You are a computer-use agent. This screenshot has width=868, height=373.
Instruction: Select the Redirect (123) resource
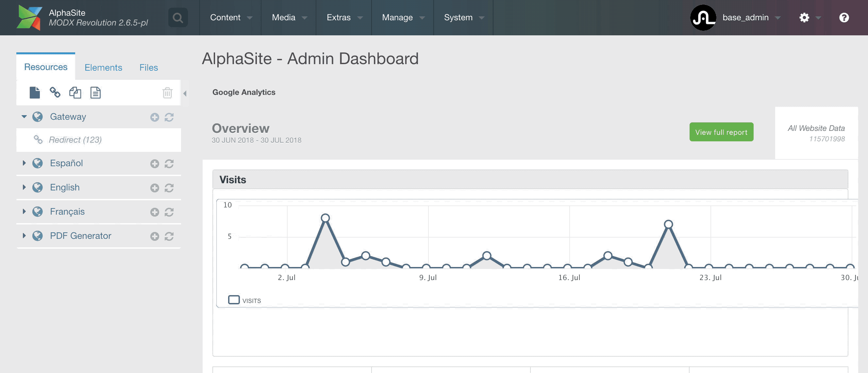pos(75,140)
